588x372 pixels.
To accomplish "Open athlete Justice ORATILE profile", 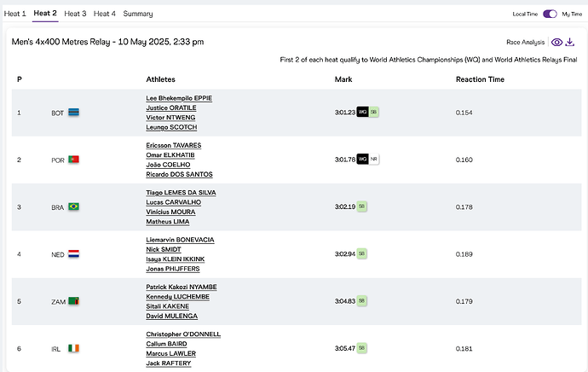I will pyautogui.click(x=171, y=108).
